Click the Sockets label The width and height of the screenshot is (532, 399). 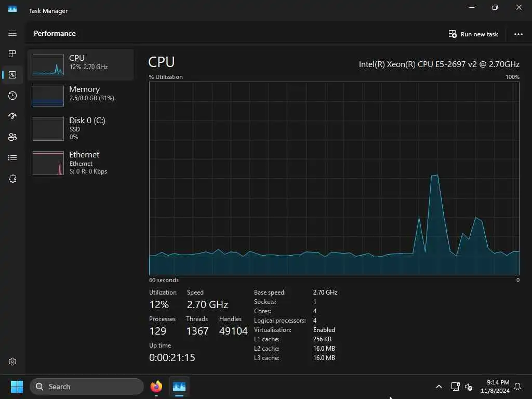point(265,302)
